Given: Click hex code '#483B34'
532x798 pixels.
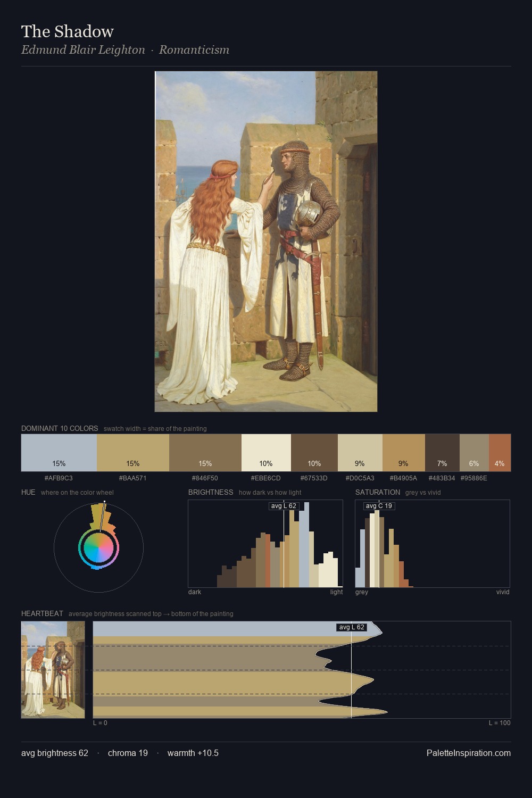Looking at the screenshot, I should 442,478.
